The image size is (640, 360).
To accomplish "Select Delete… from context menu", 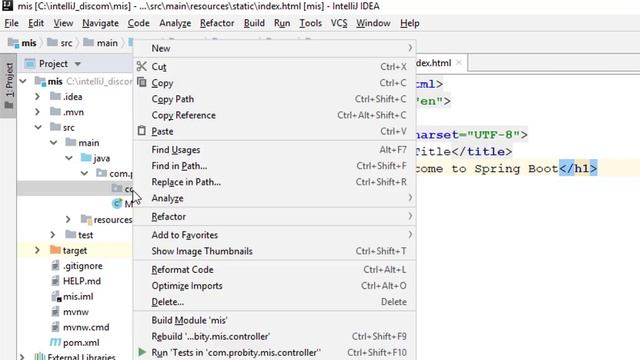I will tap(274, 302).
